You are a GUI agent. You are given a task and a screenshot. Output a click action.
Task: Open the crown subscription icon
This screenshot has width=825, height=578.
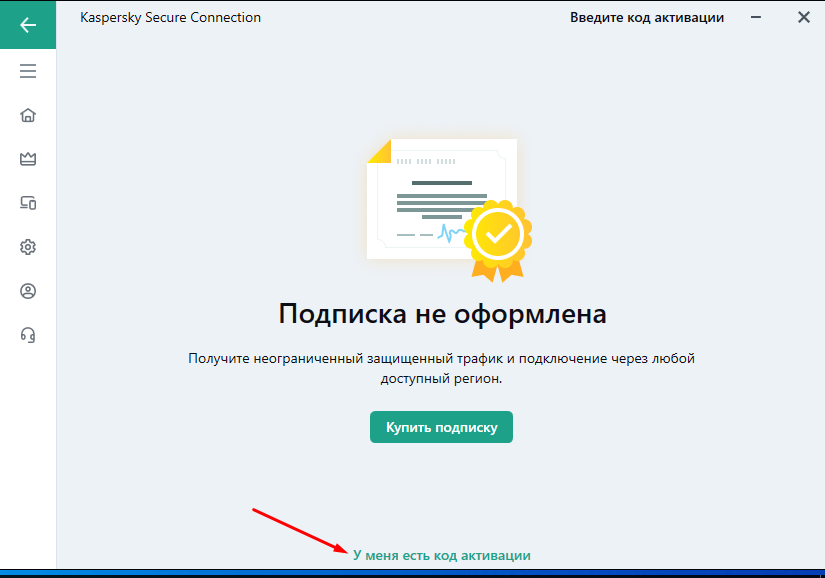coord(28,159)
